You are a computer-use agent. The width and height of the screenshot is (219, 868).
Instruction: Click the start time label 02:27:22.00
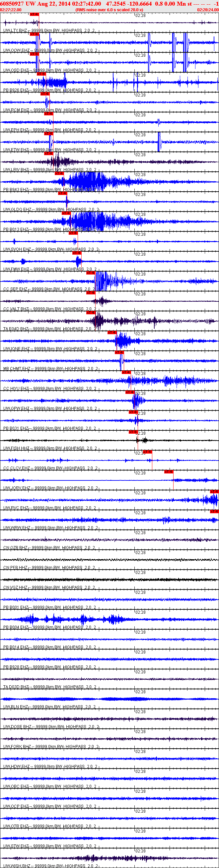click(x=11, y=10)
